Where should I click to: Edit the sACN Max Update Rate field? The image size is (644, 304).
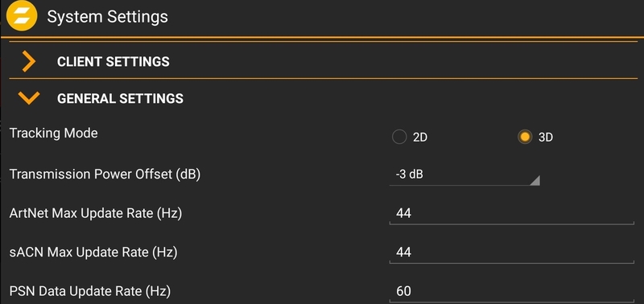[x=512, y=253]
